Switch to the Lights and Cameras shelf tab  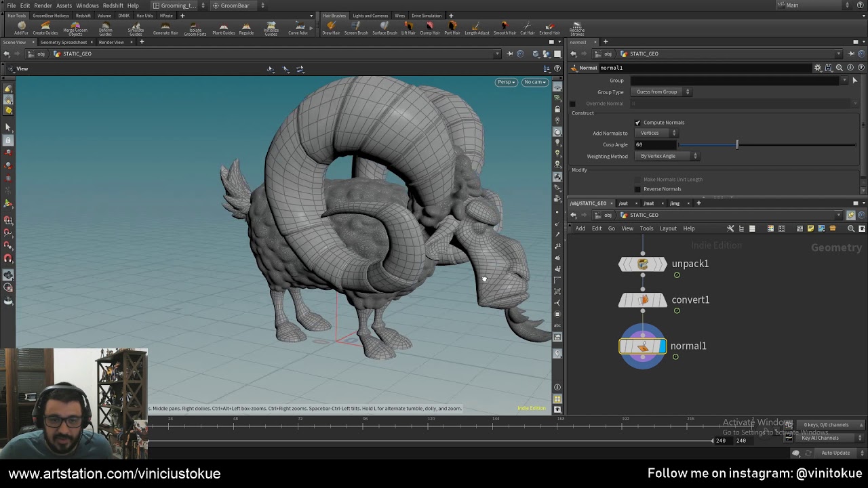point(370,16)
